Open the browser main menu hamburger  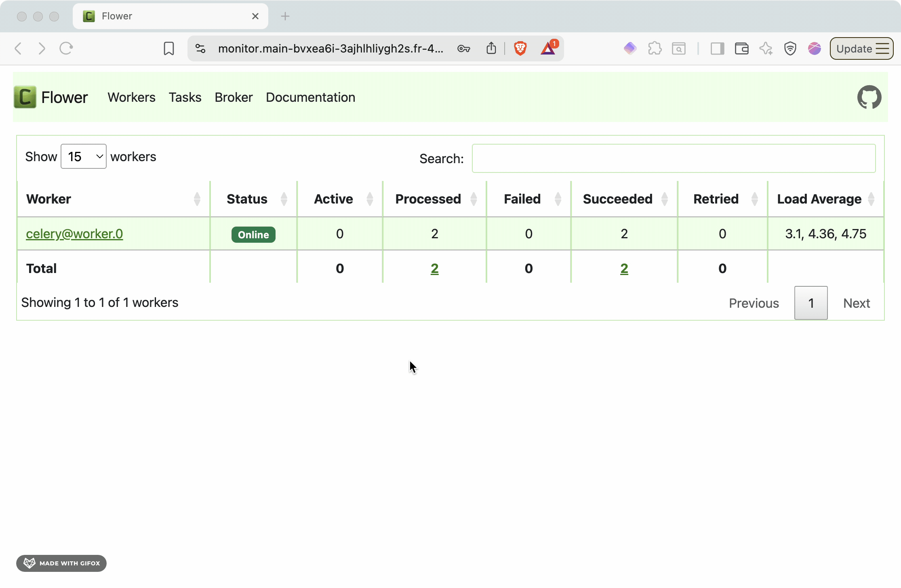883,48
